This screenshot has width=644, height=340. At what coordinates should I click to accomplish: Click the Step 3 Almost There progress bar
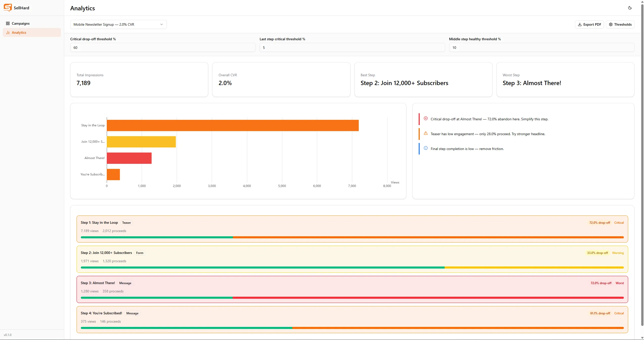coord(352,298)
